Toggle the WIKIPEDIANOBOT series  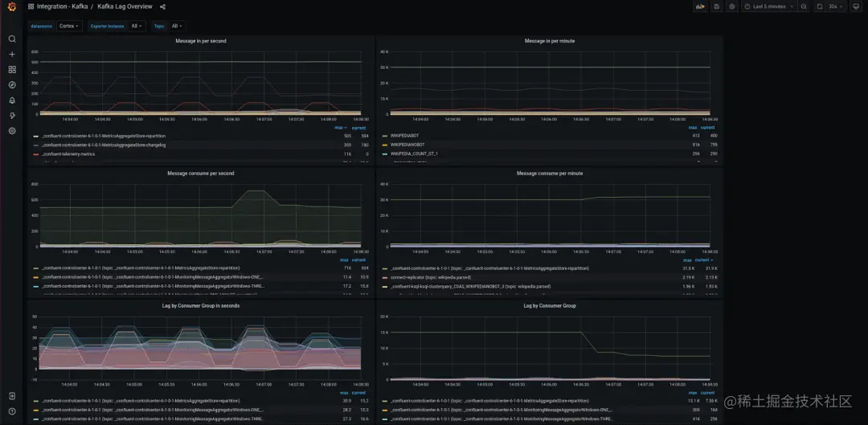(407, 145)
